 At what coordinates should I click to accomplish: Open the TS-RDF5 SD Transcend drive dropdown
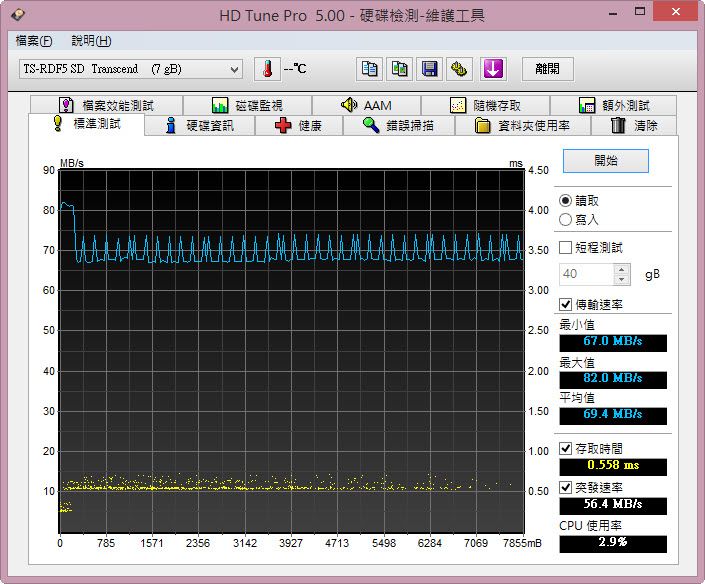coord(130,69)
